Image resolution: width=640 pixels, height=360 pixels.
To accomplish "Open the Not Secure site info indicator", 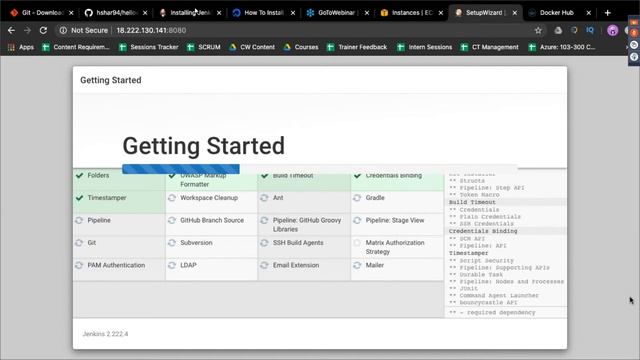I will [x=84, y=30].
